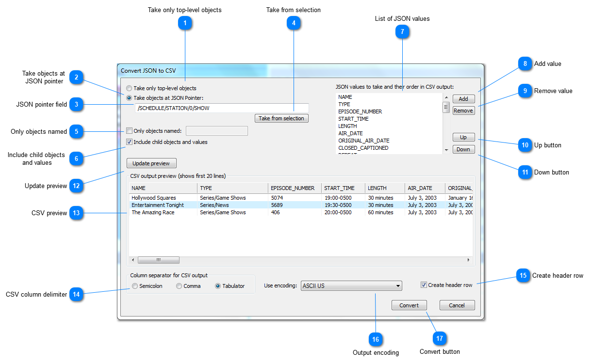The height and width of the screenshot is (364, 591).
Task: Click 'Take from selection' button
Action: click(281, 118)
